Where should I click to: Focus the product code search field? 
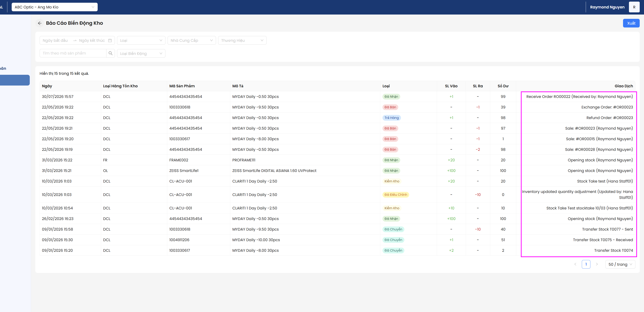(x=73, y=53)
